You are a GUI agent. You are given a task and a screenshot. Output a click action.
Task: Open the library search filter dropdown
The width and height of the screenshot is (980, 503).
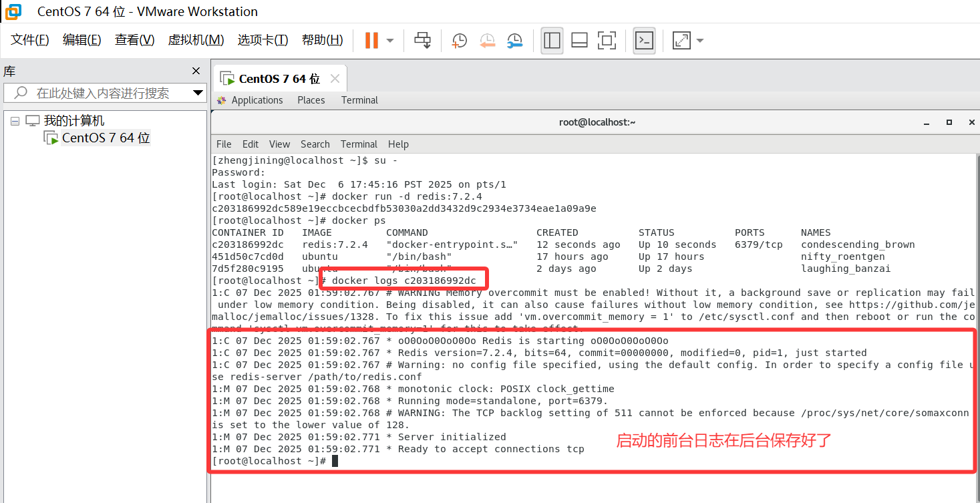(198, 93)
